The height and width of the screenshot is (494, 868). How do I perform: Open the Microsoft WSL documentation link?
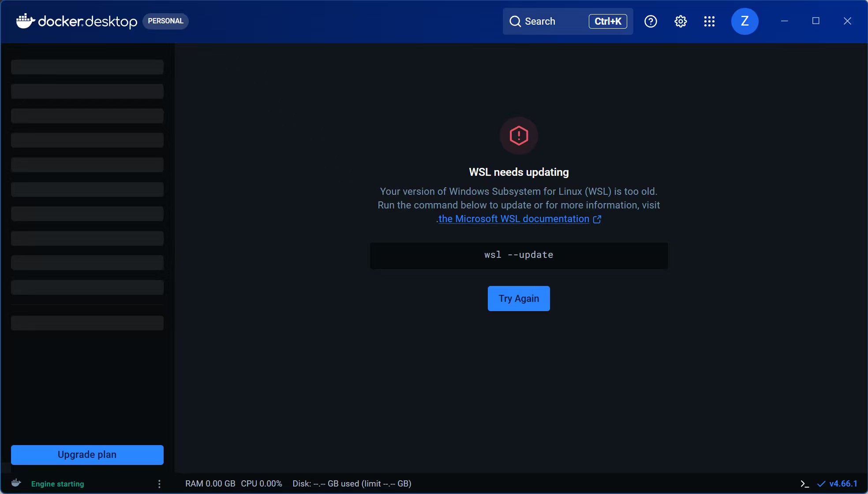[514, 219]
